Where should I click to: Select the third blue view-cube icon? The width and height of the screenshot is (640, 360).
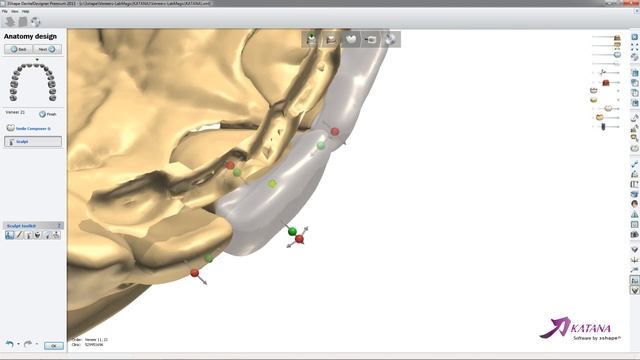pyautogui.click(x=635, y=93)
